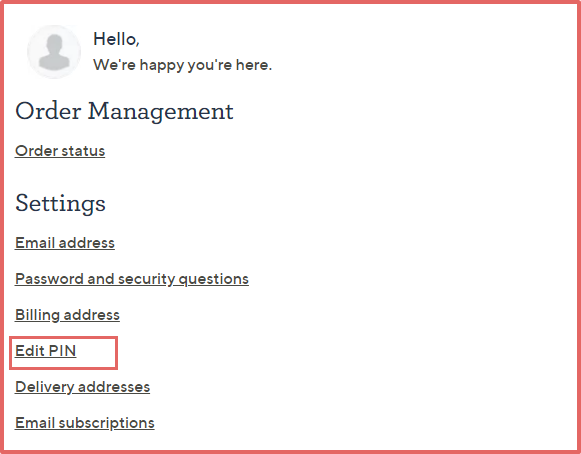Open the Order status link

pyautogui.click(x=60, y=151)
